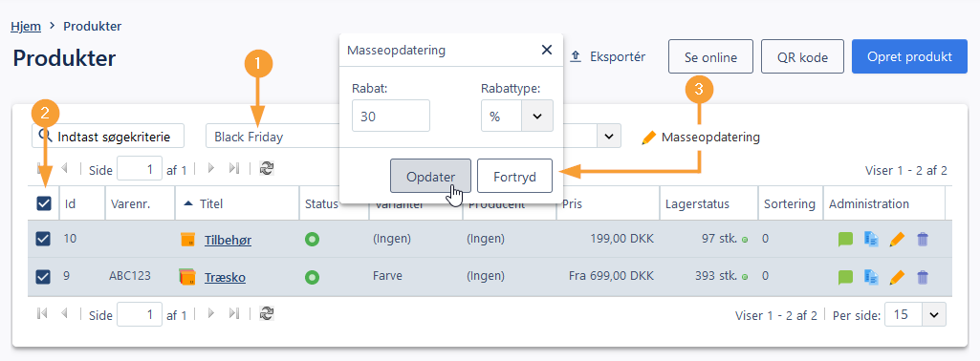
Task: Sort by the Titel column header
Action: (211, 203)
